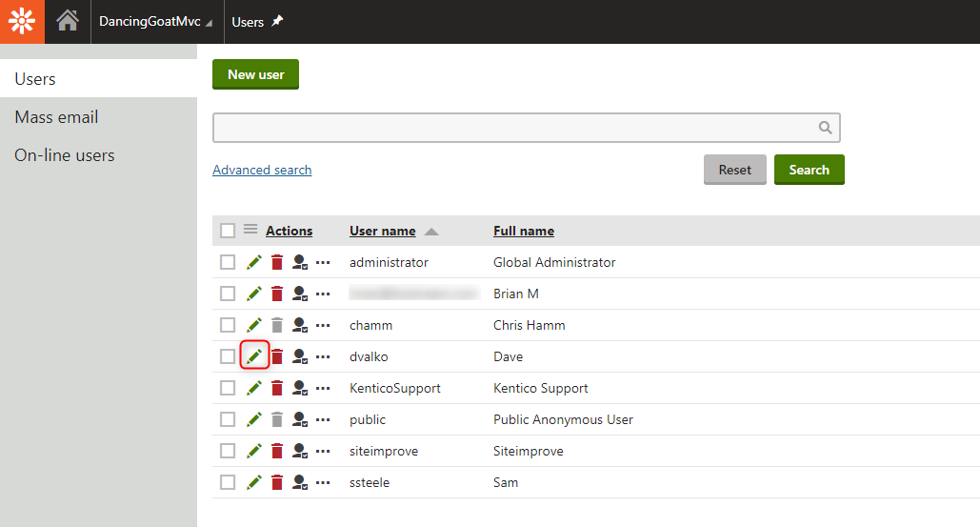The image size is (980, 527).
Task: Select the administrator row checkbox
Action: coord(228,262)
